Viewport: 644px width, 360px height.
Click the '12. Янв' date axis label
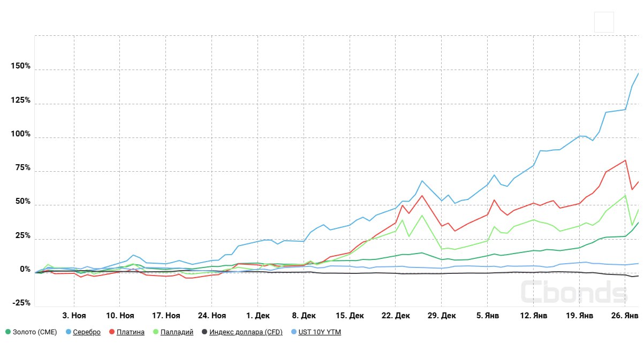point(533,316)
